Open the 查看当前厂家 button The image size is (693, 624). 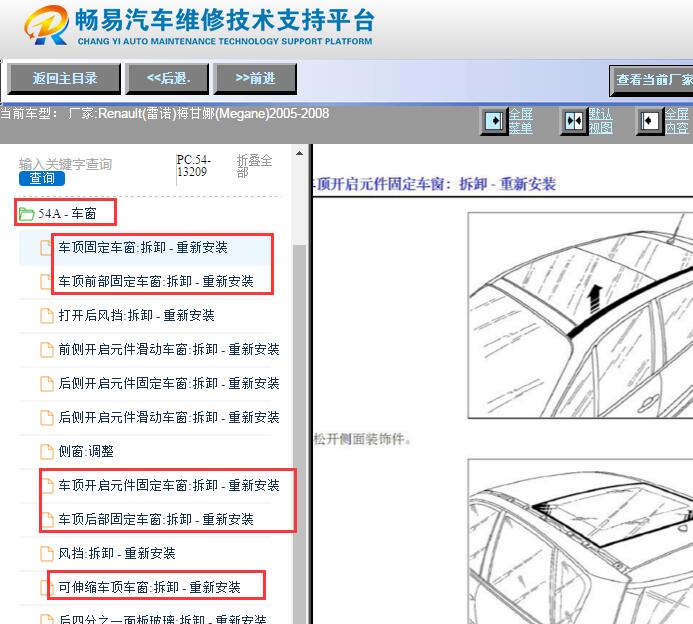(651, 80)
